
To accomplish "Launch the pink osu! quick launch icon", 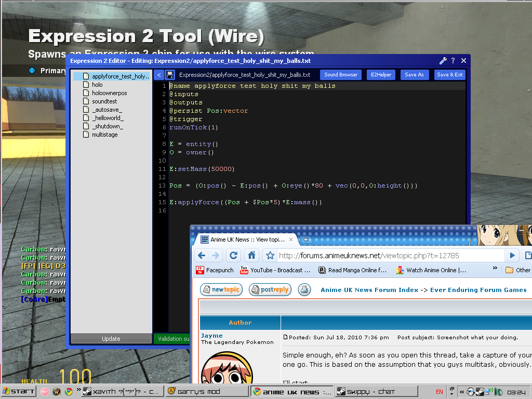I will pyautogui.click(x=45, y=392).
